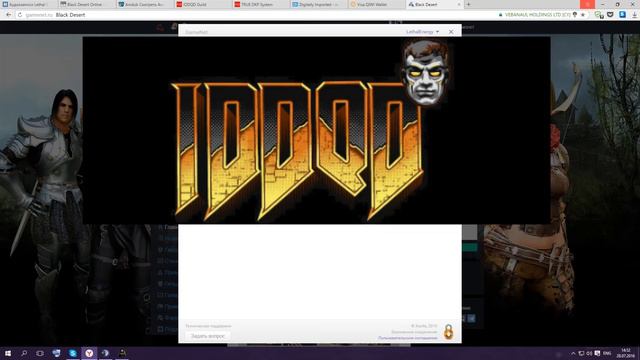Screen dimensions: 640x360
Task: Expand the LethalEnergy account dropdown
Action: click(x=422, y=32)
